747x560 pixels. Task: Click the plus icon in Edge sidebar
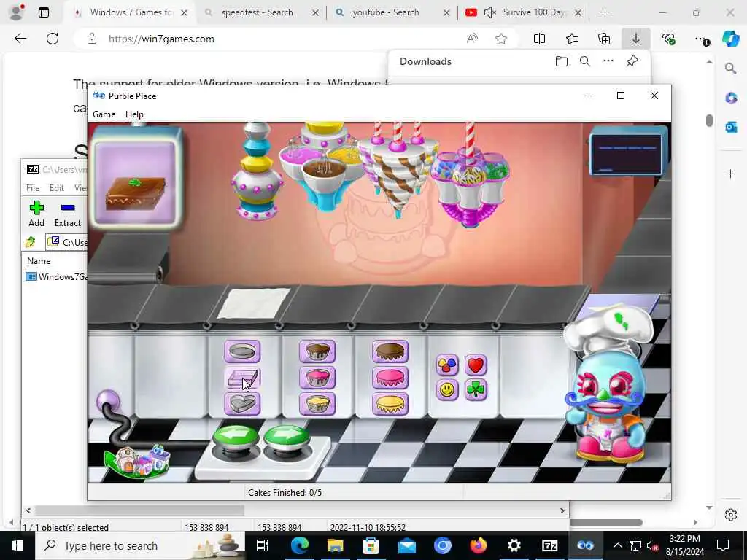[x=731, y=174]
